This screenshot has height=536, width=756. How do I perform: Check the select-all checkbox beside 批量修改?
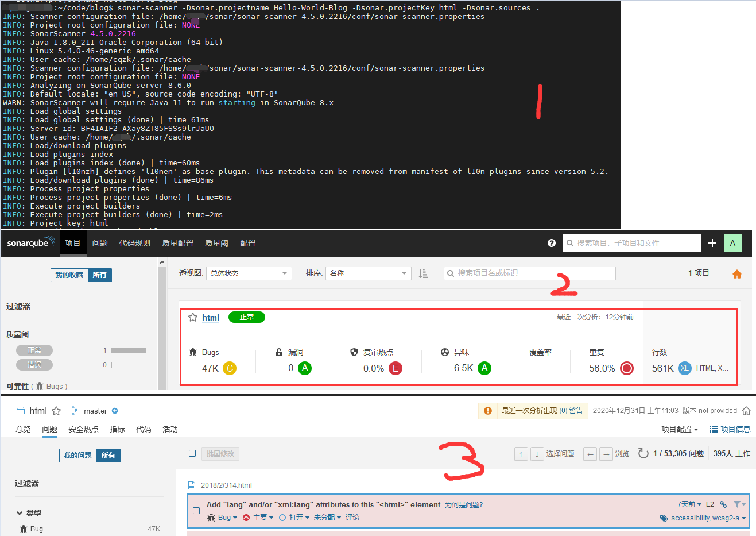(x=193, y=453)
